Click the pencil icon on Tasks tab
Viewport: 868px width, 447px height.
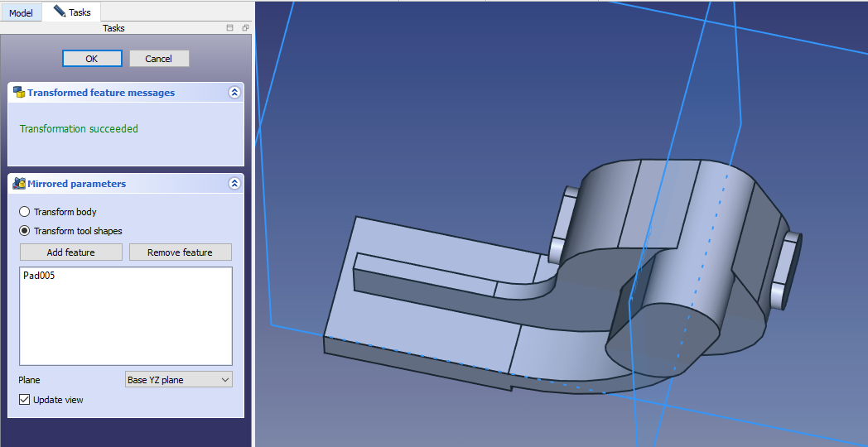coord(60,12)
